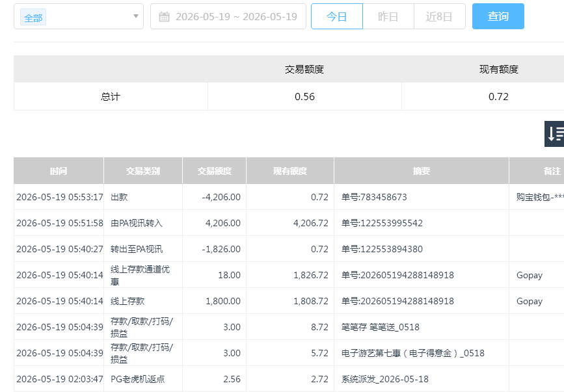This screenshot has height=392, width=564.
Task: Click 电子游艺第七惠（电子得意金）_0518 summary
Action: point(412,353)
